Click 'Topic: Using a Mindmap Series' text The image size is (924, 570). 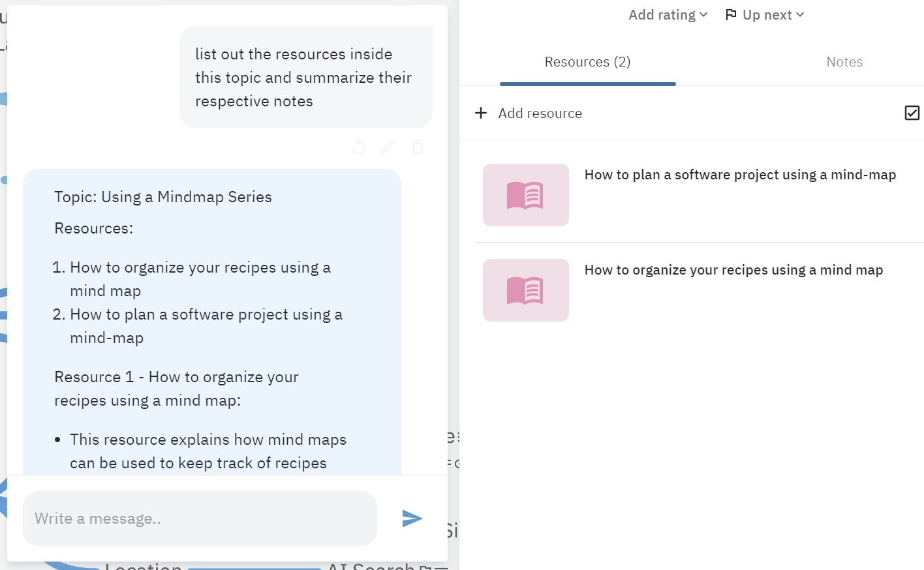click(163, 197)
